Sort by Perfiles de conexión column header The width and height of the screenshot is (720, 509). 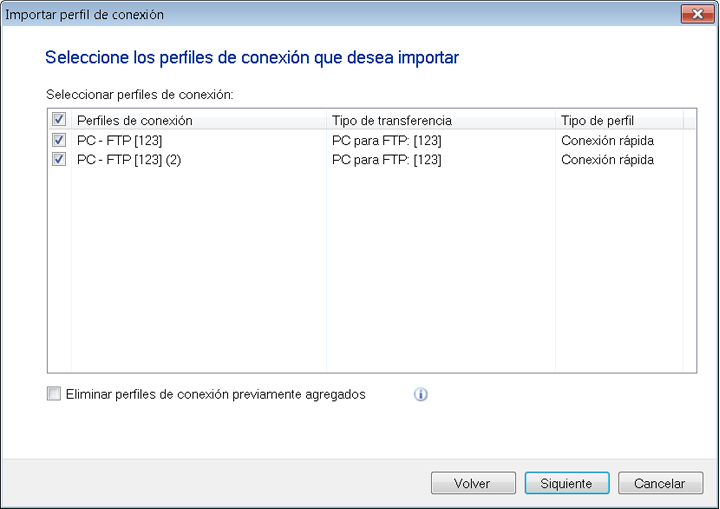[198, 120]
